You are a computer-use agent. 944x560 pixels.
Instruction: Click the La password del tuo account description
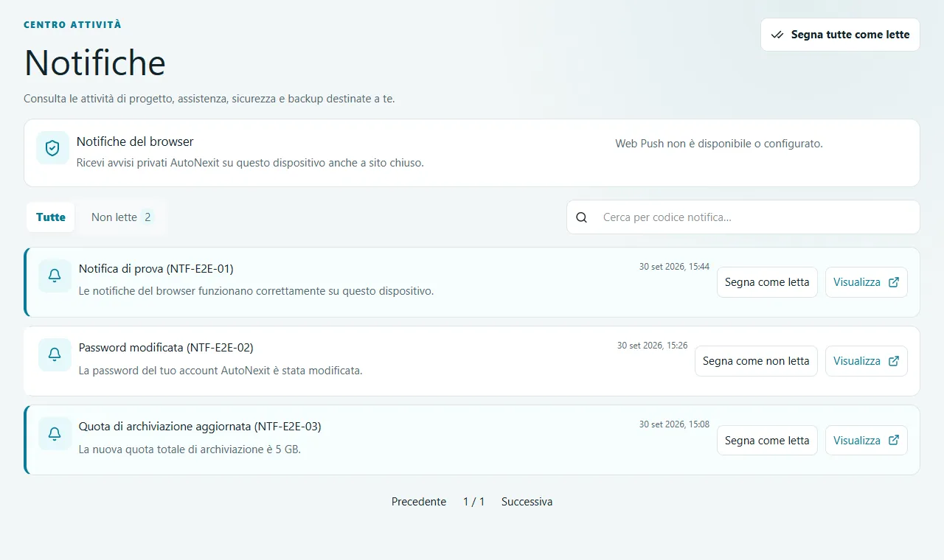pyautogui.click(x=221, y=370)
